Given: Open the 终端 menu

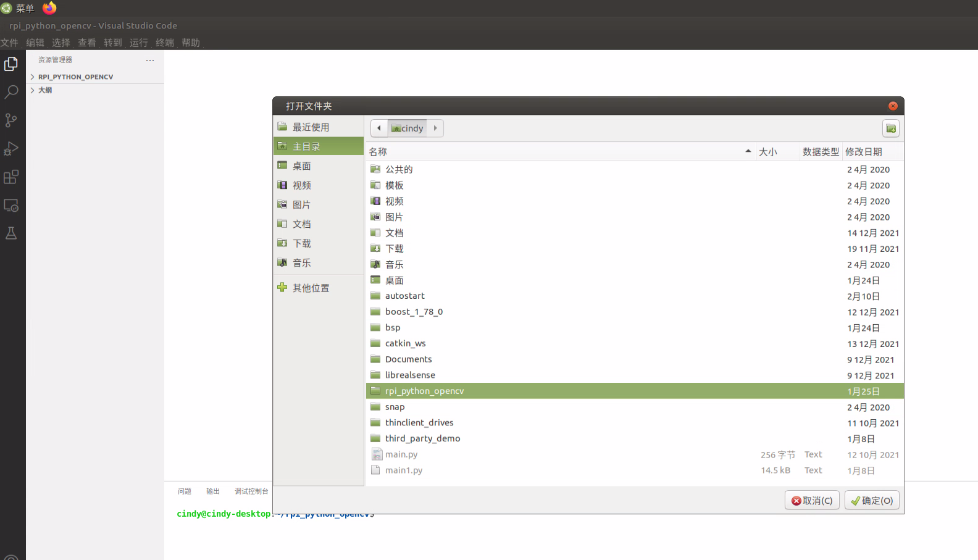Looking at the screenshot, I should pos(165,43).
